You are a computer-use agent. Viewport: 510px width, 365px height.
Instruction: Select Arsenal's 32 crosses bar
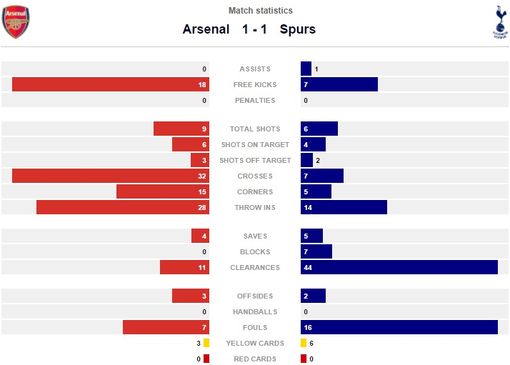pyautogui.click(x=111, y=176)
